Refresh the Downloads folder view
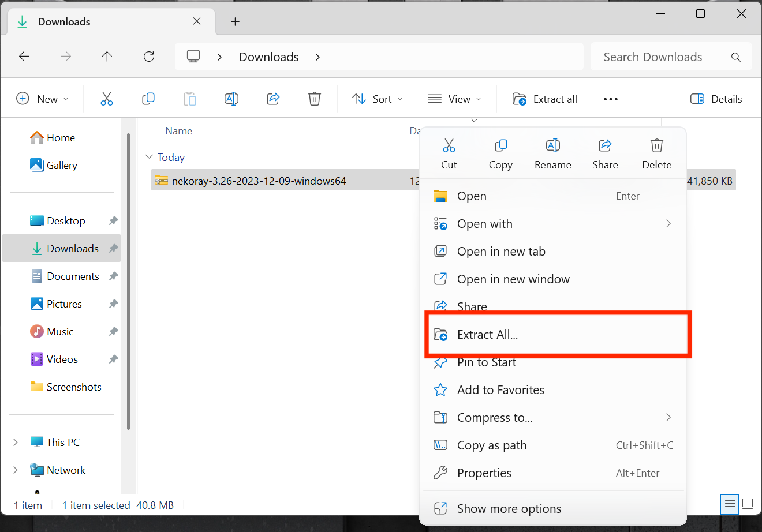This screenshot has width=762, height=532. pos(149,57)
